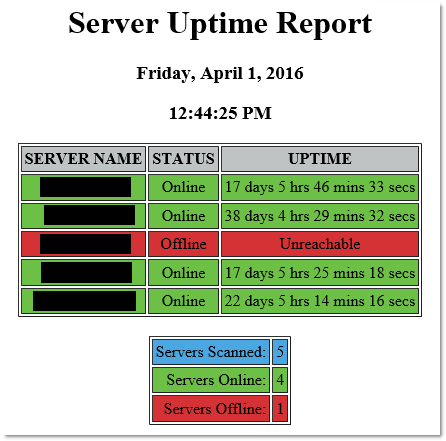
Task: Click the 'Unreachable' uptime cell
Action: [x=320, y=244]
